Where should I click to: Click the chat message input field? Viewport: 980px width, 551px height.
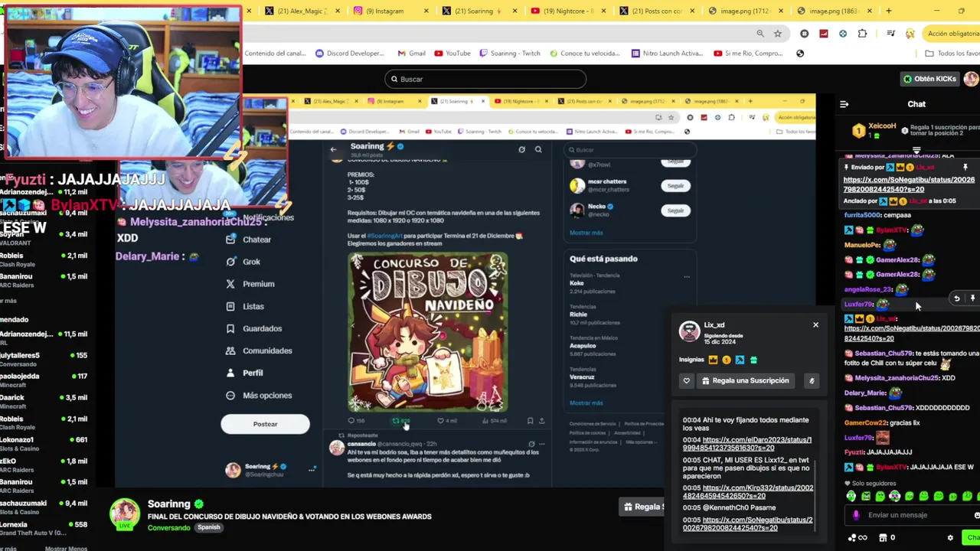(x=911, y=515)
